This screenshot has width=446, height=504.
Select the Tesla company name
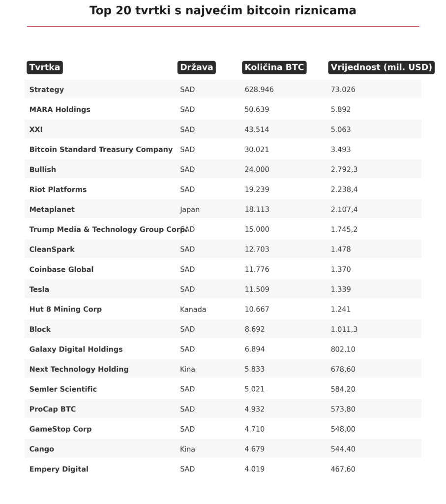click(39, 289)
